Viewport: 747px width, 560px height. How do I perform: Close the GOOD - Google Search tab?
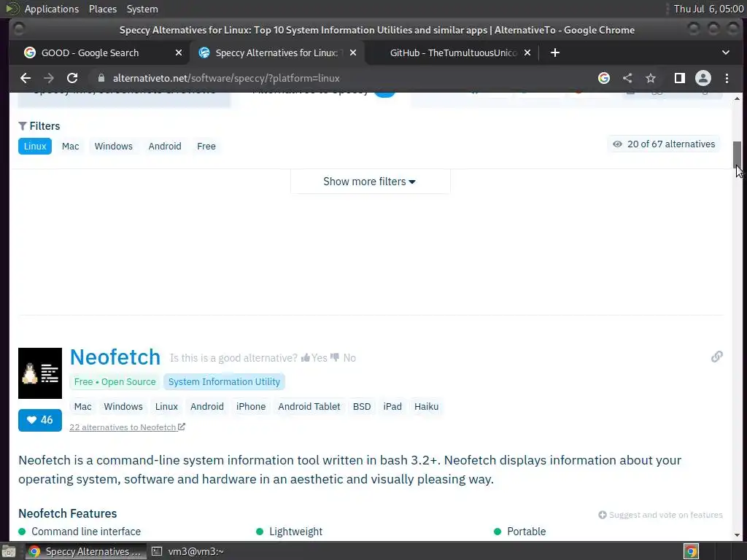pos(179,52)
